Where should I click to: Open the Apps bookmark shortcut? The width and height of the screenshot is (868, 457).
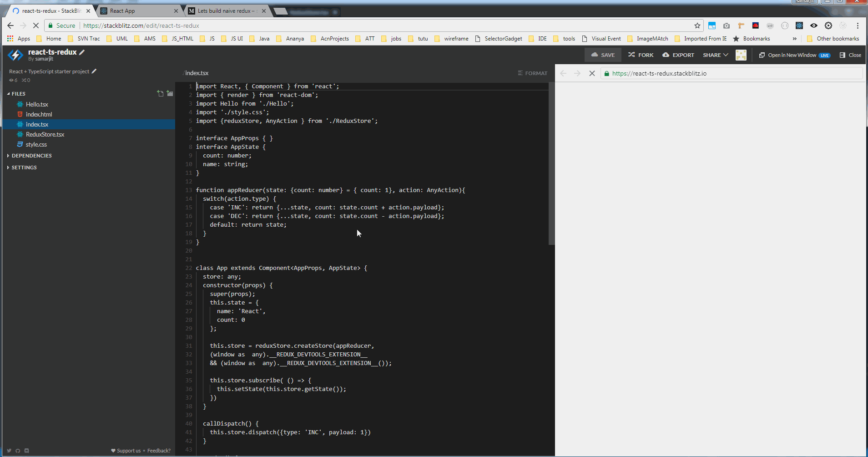click(19, 39)
